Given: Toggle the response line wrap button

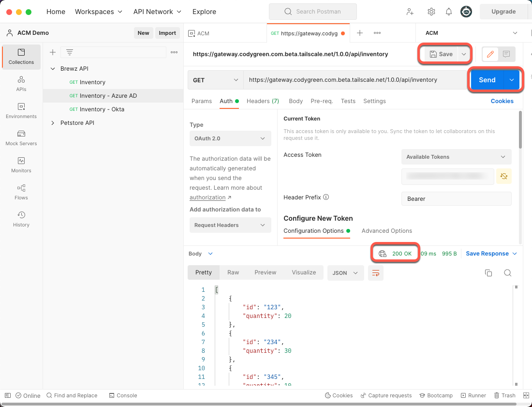Looking at the screenshot, I should [x=376, y=273].
